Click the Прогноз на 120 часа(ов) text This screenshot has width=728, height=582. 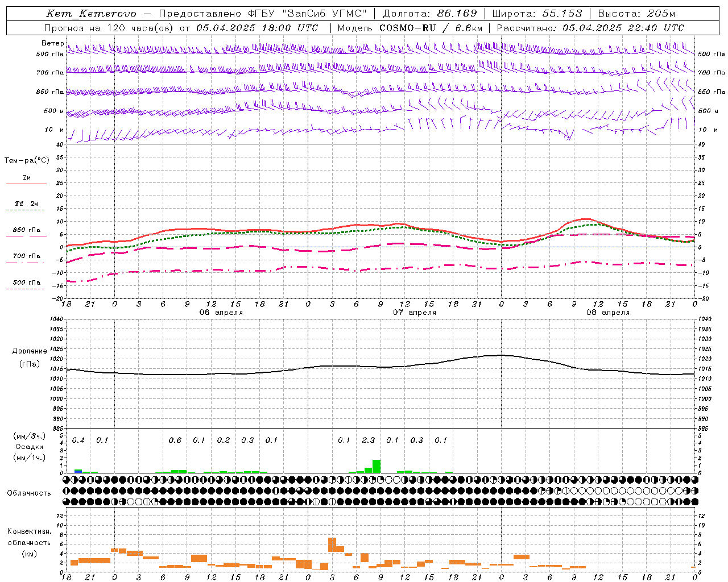110,28
